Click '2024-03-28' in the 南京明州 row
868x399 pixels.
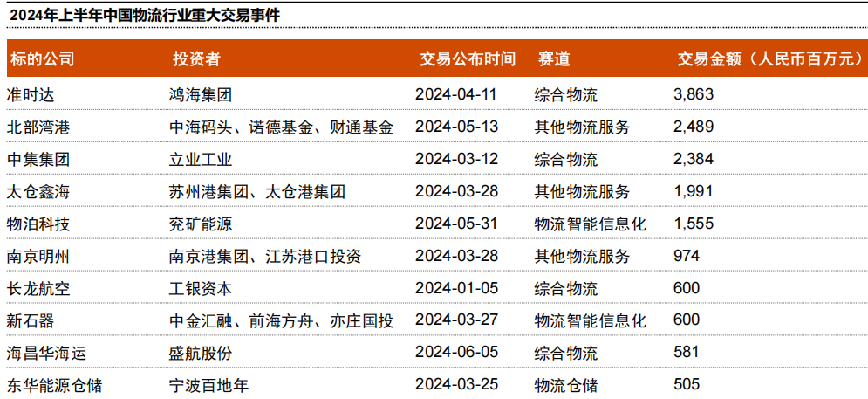pos(457,256)
